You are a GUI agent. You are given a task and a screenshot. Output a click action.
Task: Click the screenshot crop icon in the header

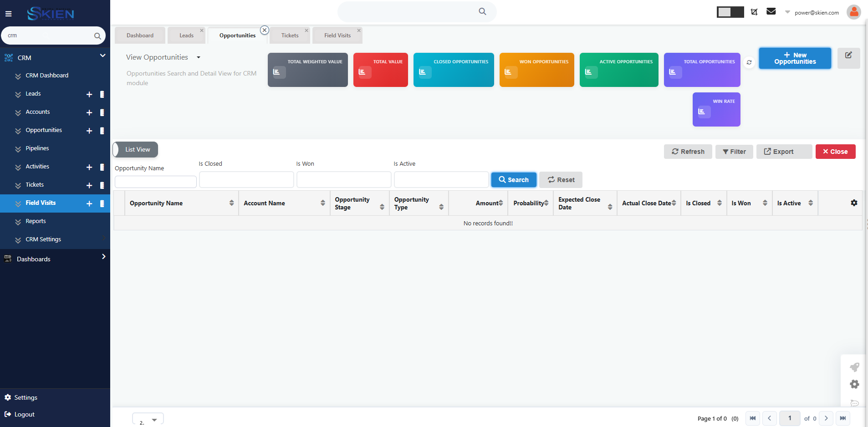[x=754, y=11]
